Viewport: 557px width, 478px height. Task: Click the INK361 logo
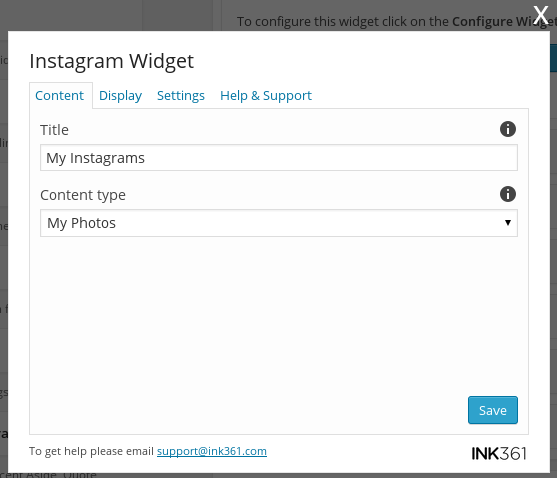(x=499, y=453)
